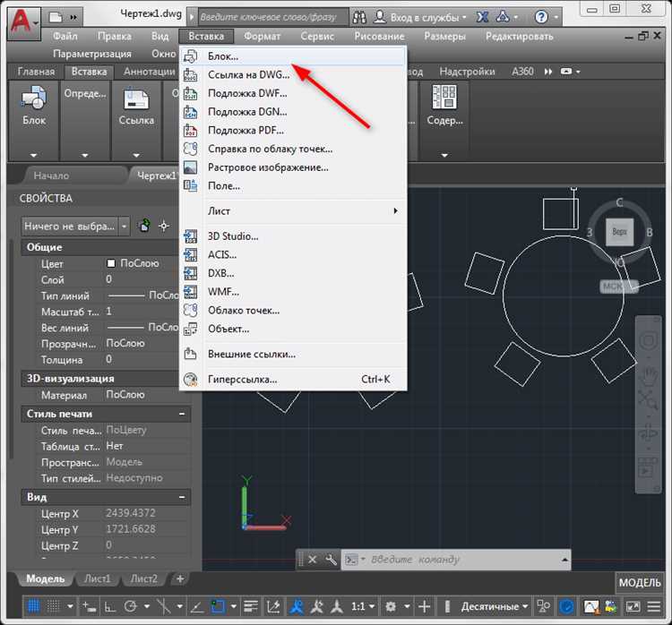
Task: Click the annotation monitor plus icon
Action: tap(425, 606)
